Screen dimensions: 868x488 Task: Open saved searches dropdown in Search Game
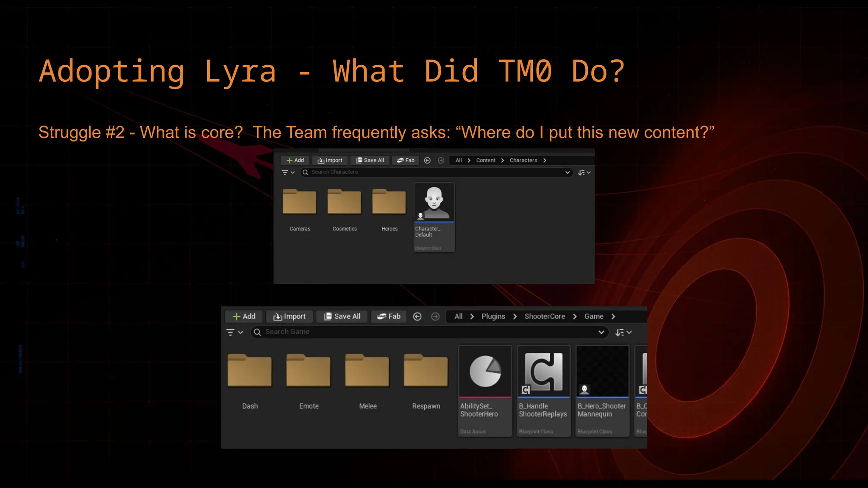[x=601, y=332]
